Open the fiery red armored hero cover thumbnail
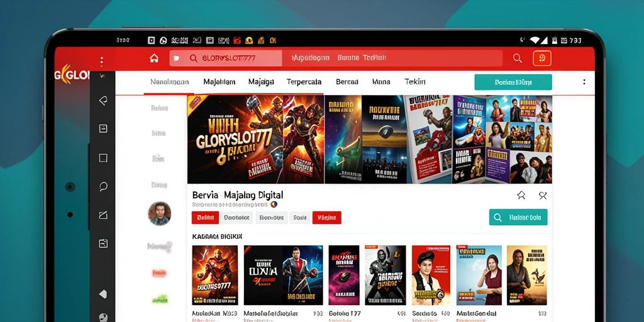Screen dimensions: 644x322 click(x=215, y=275)
